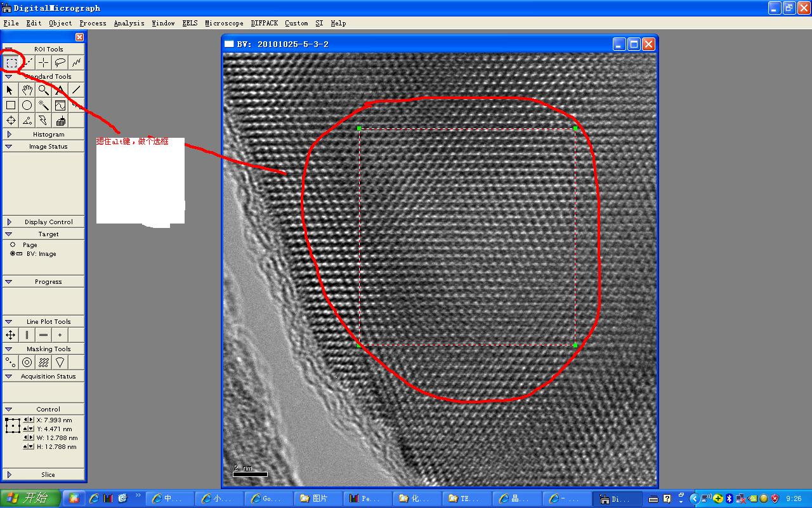
Task: Close the floating tools palette
Action: pos(79,37)
